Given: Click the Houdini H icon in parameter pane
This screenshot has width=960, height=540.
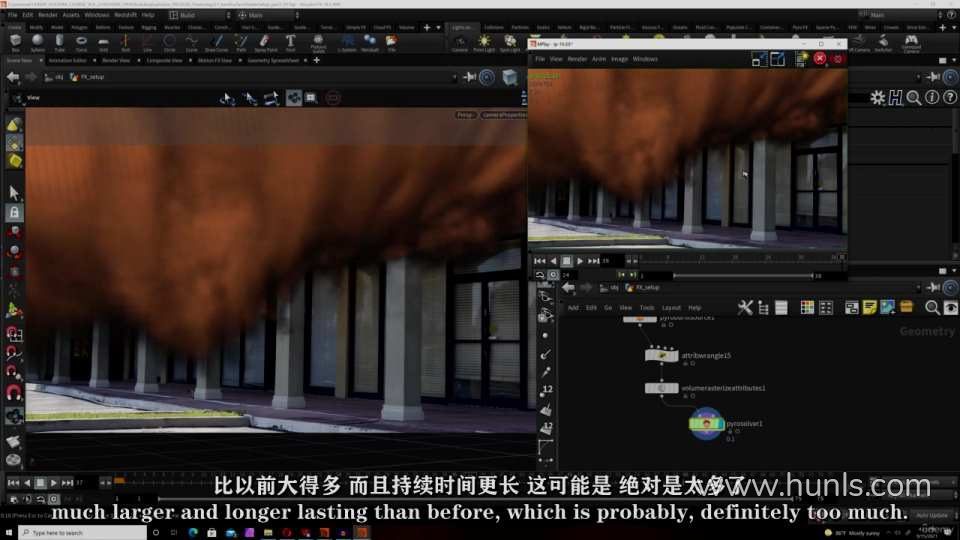Looking at the screenshot, I should pos(896,97).
